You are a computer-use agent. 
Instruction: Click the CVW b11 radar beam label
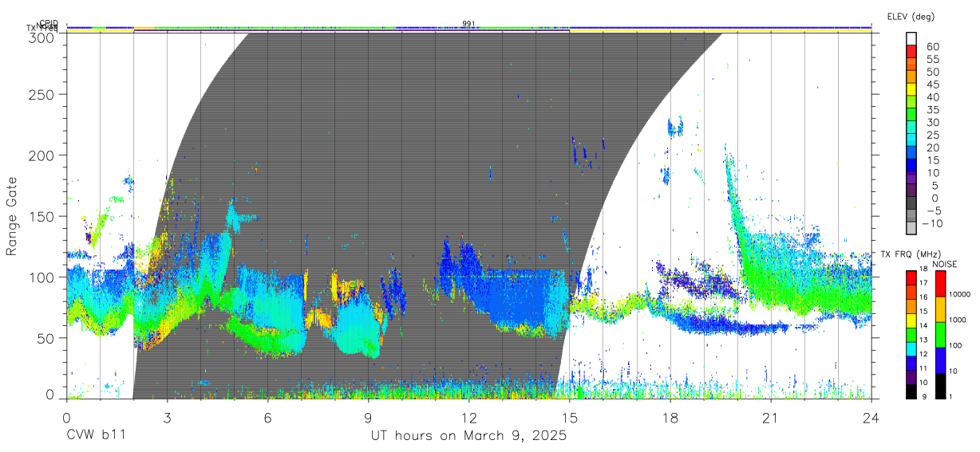click(x=95, y=436)
